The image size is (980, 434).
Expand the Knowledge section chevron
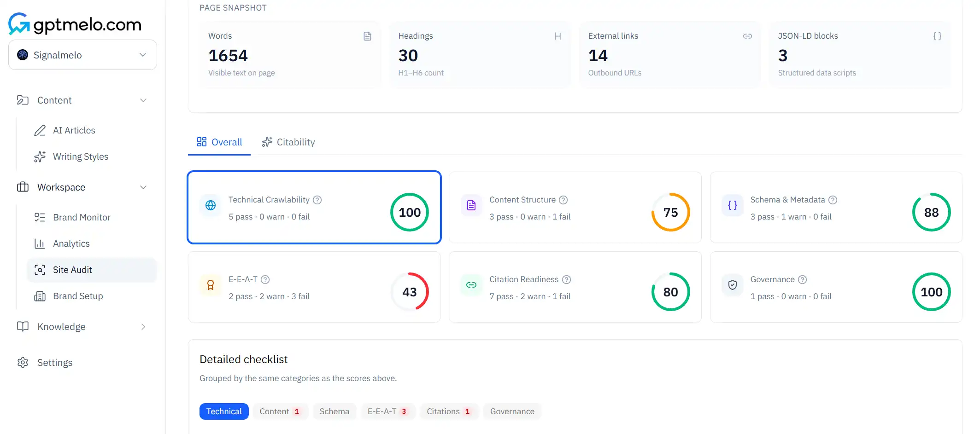143,327
